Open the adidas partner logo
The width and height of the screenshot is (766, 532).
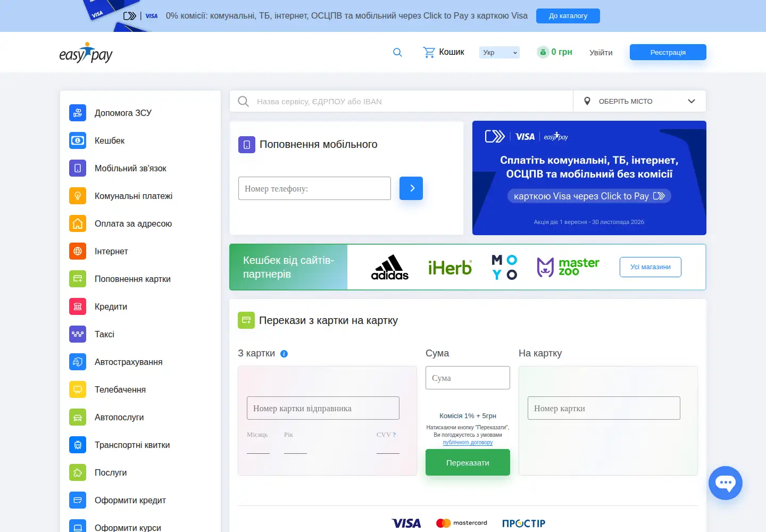coord(390,267)
